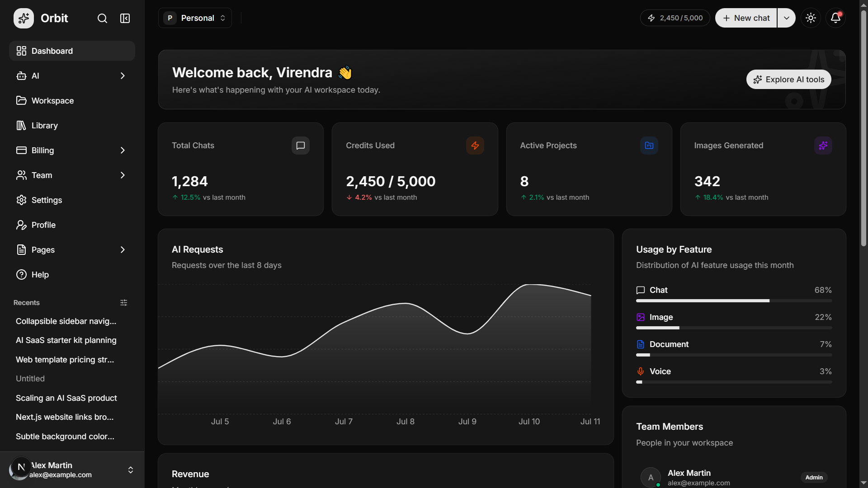Open the 'Untitled' recent chat
868x488 pixels.
click(x=30, y=379)
